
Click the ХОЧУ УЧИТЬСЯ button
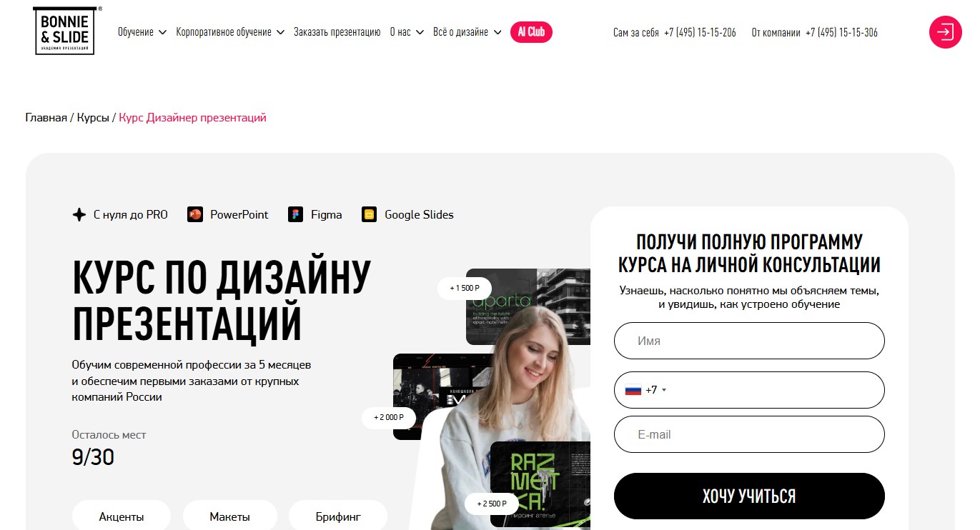pyautogui.click(x=749, y=496)
